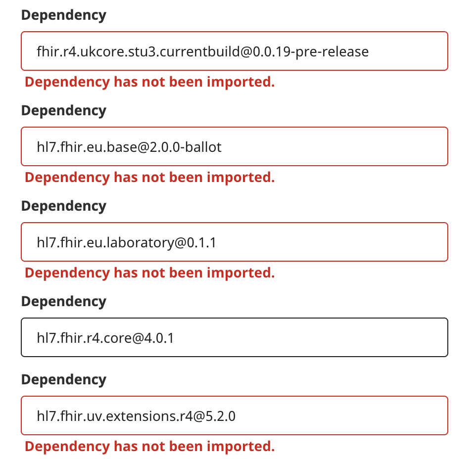This screenshot has width=476, height=459.
Task: Click the Dependency label above the eu.laboratory field
Action: [64, 206]
